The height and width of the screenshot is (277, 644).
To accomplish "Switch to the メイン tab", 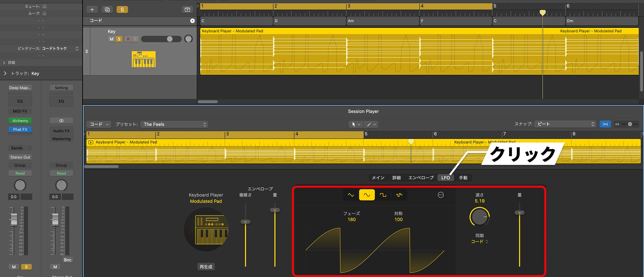I will pos(378,178).
